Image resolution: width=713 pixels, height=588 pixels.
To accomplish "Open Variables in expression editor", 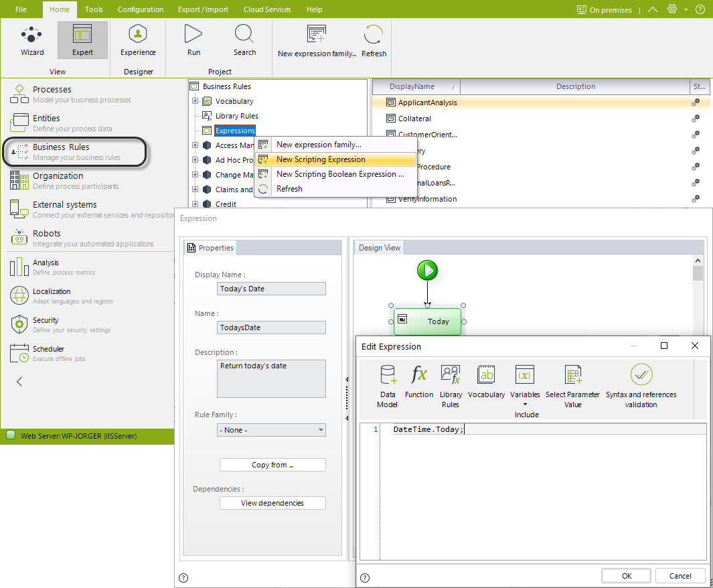I will (525, 382).
